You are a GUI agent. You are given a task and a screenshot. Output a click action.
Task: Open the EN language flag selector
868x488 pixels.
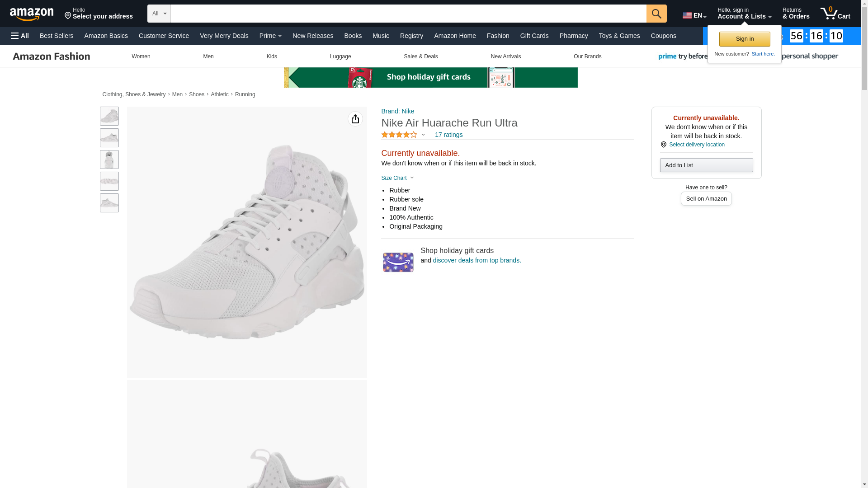(x=694, y=15)
